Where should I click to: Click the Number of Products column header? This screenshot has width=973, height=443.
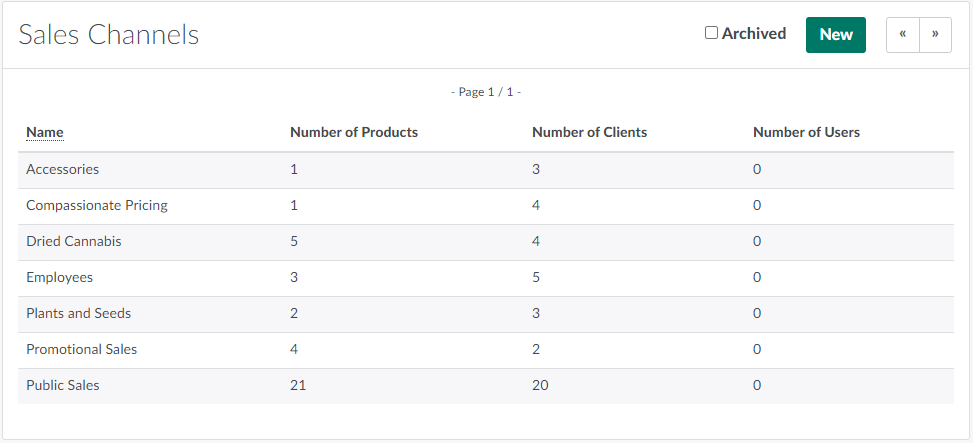(x=353, y=132)
